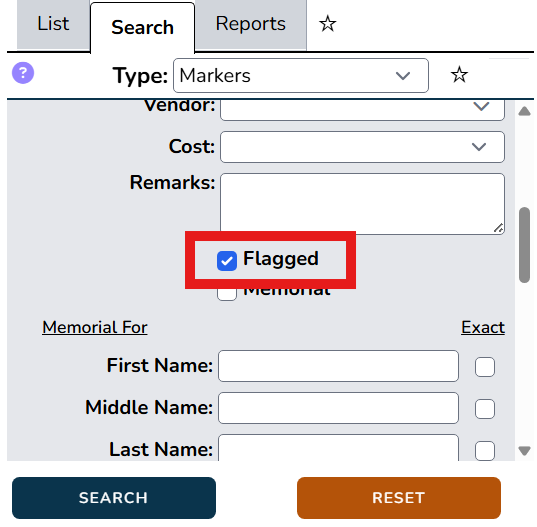Viewport: 537px width, 527px height.
Task: Tick the Memorial checkbox
Action: pos(227,294)
